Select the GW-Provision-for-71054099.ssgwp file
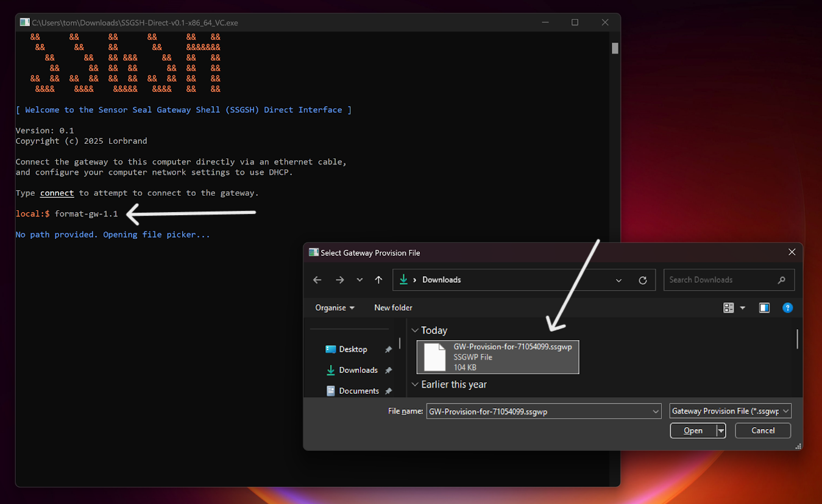The image size is (822, 504). pos(497,357)
